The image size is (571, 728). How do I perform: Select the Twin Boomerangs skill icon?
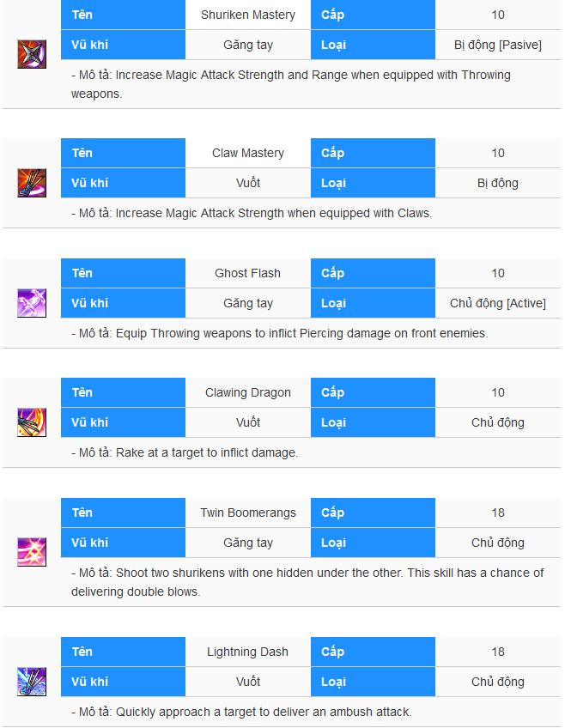(x=32, y=552)
